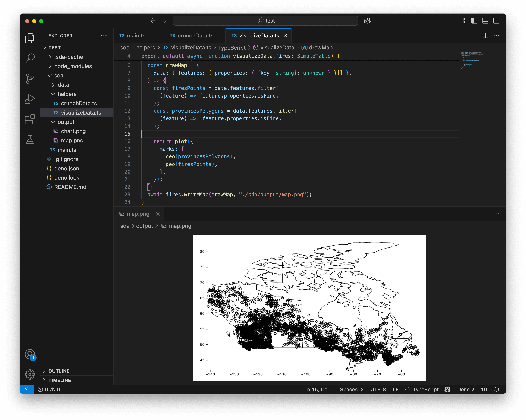Open the Explorer view in activity bar
Image resolution: width=526 pixels, height=420 pixels.
[x=30, y=38]
